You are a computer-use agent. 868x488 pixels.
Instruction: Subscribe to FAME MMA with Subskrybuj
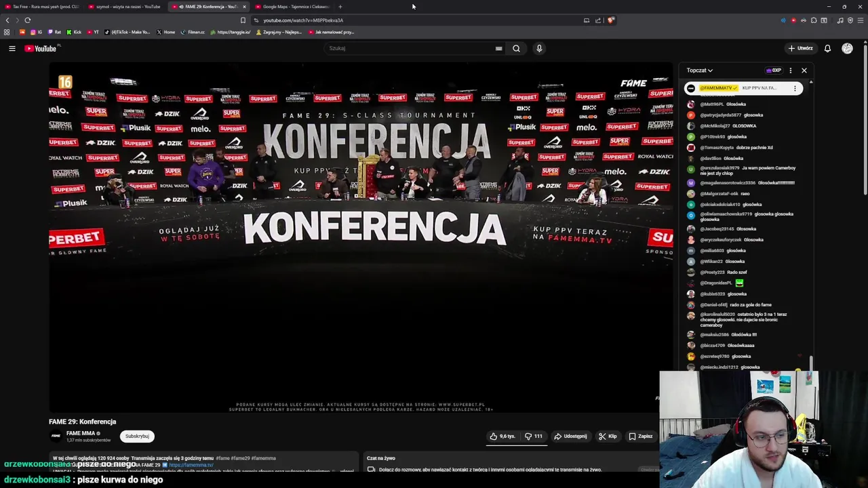(x=137, y=436)
